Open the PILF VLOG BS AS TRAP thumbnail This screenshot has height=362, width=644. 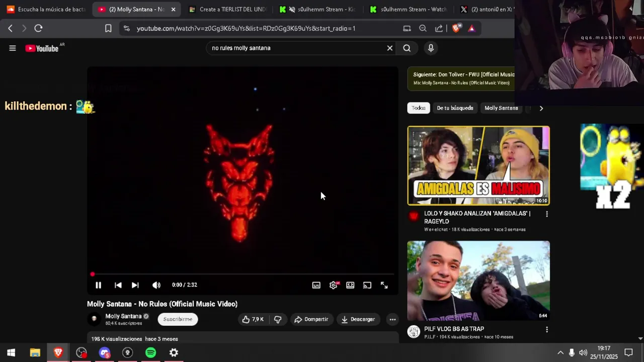[478, 281]
